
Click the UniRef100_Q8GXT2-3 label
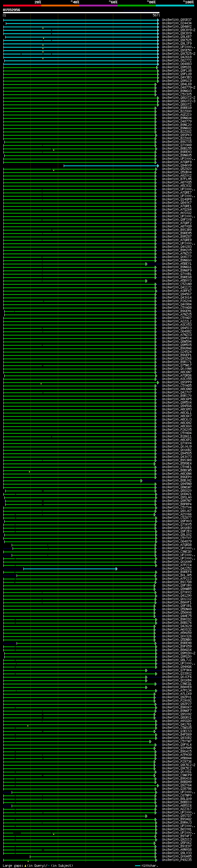pos(179,101)
